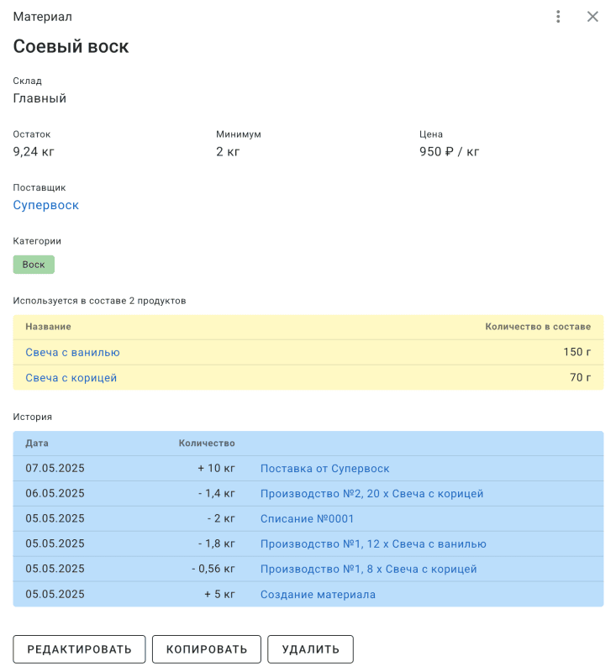Open Производство №1, 8 x Свеча с корицей
This screenshot has width=616, height=672.
point(368,570)
